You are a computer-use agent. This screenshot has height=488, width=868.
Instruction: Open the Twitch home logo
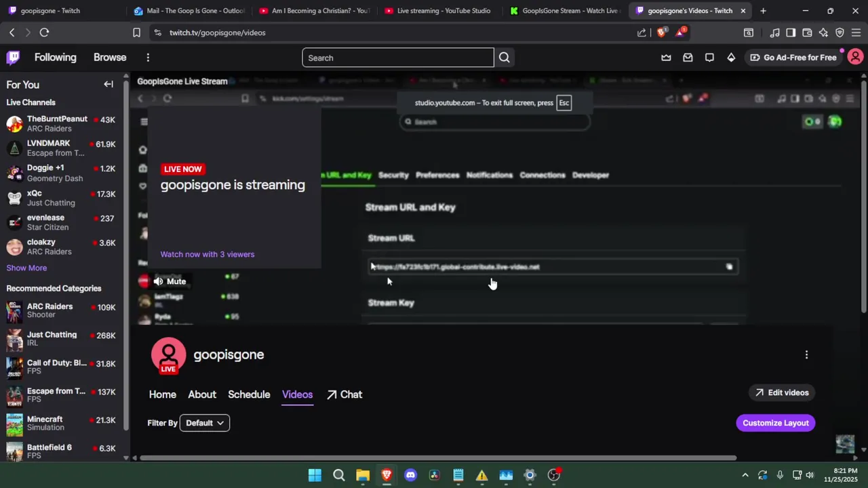[x=13, y=58]
